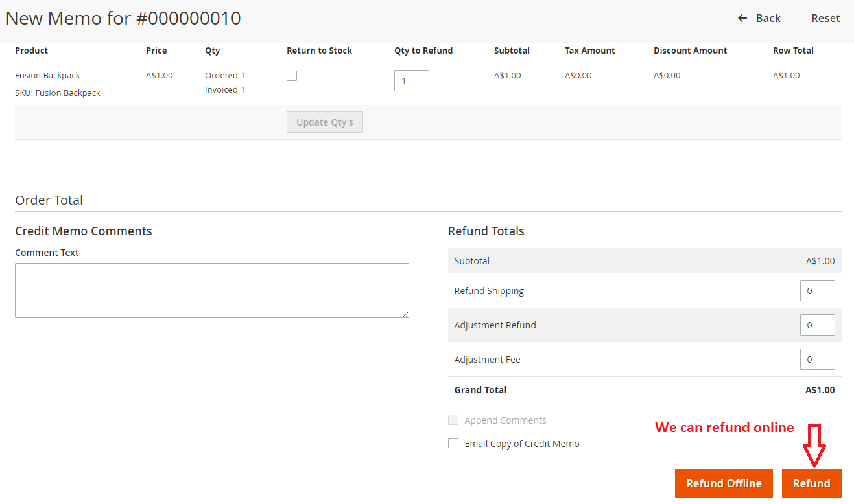
Task: Select the Refund Shipping amount field
Action: (x=817, y=291)
